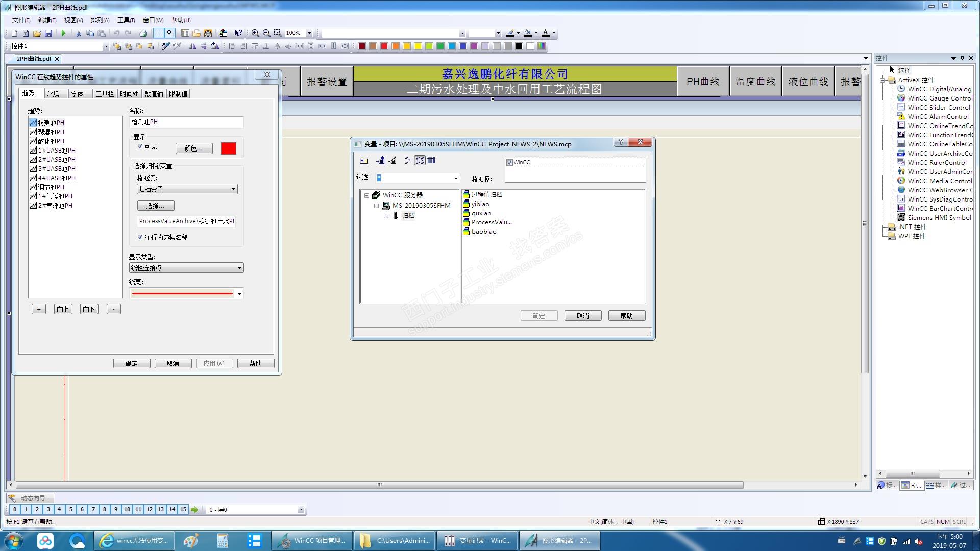This screenshot has width=980, height=551.
Task: Switch to the 时间轴 tab
Action: [x=129, y=94]
